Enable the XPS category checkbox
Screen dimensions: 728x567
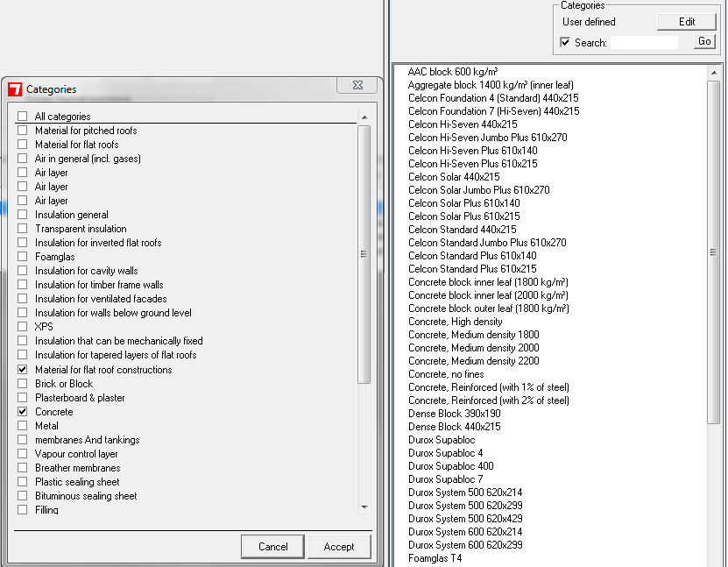[22, 327]
